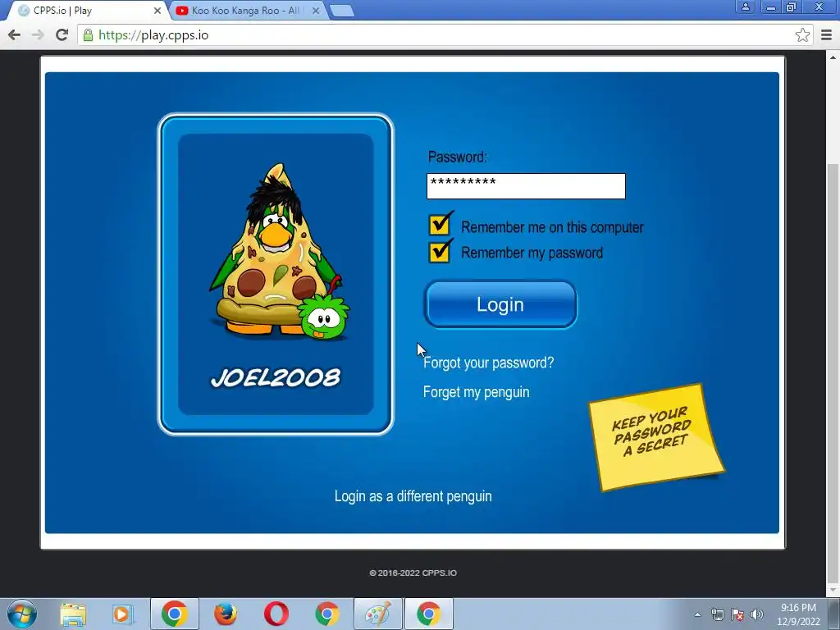Open a new tab
The image size is (840, 630).
coord(341,11)
